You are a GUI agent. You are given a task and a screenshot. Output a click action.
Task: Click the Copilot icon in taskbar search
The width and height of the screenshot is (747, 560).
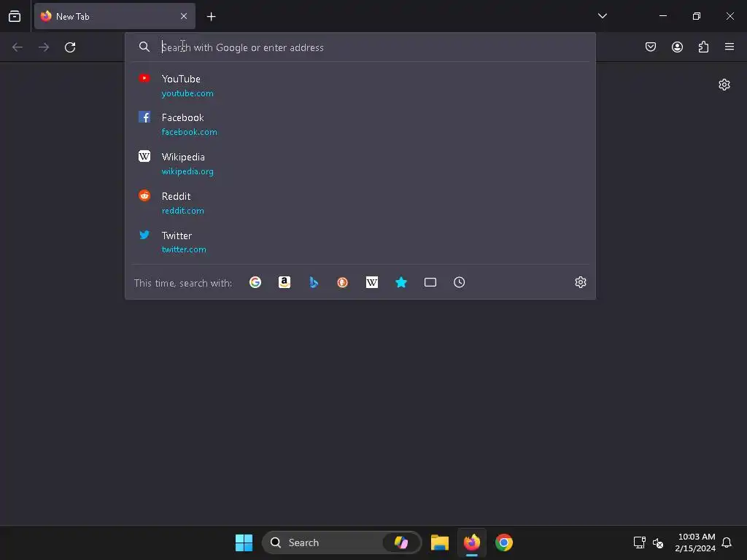click(x=401, y=542)
